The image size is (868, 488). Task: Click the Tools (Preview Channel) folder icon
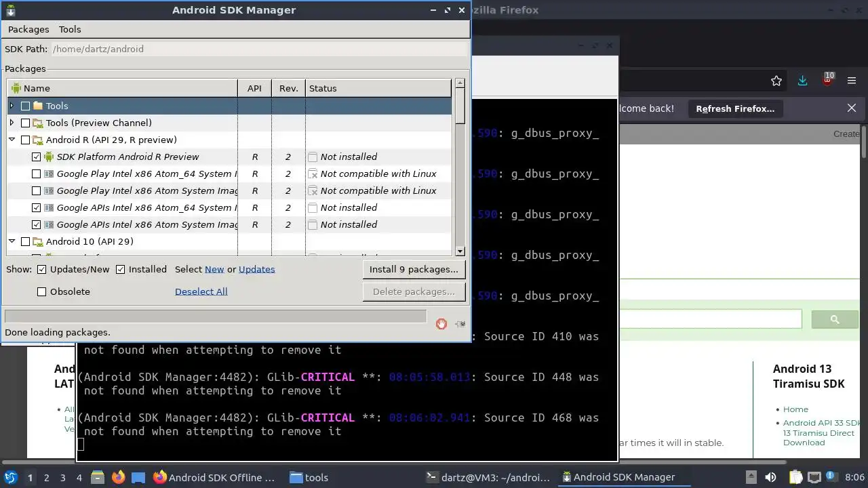(38, 123)
